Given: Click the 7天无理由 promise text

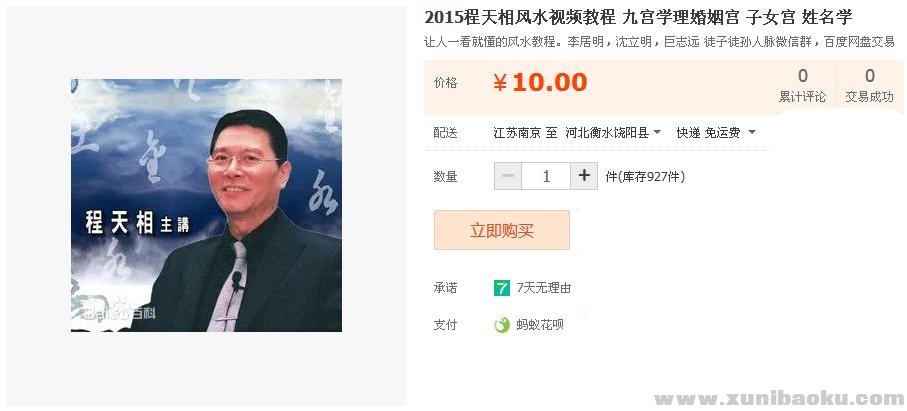Looking at the screenshot, I should [x=544, y=288].
